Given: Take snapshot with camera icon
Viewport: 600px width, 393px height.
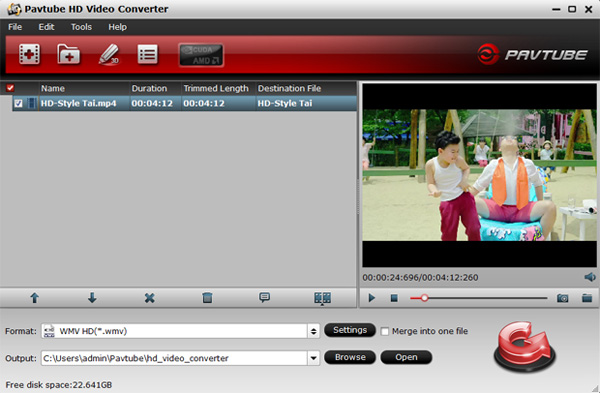Looking at the screenshot, I should [562, 298].
